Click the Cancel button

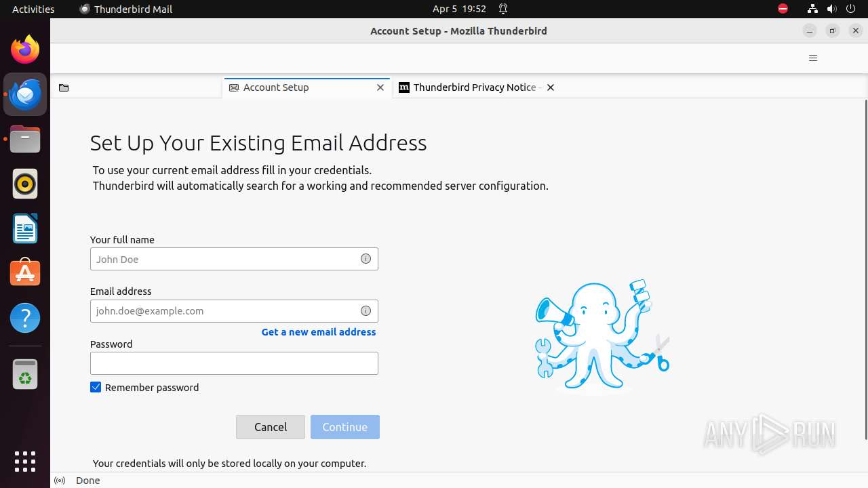point(271,427)
